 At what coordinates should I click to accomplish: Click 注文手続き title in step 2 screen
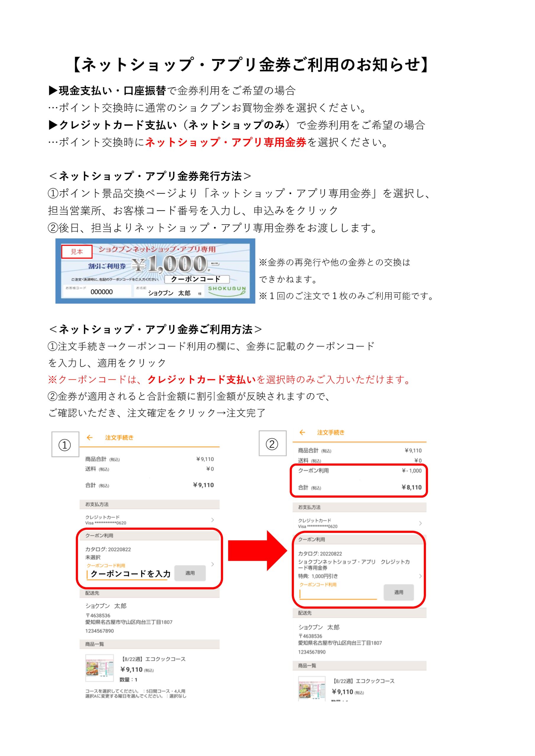pos(331,432)
